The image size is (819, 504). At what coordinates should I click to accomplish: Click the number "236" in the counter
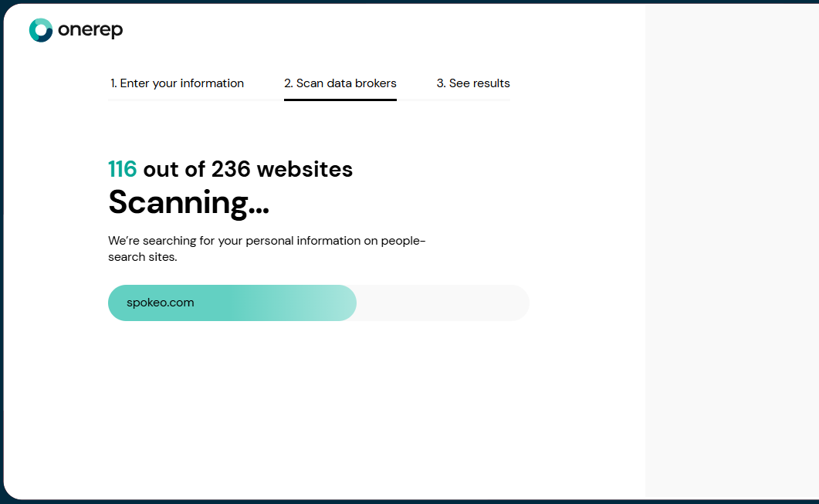pyautogui.click(x=231, y=169)
